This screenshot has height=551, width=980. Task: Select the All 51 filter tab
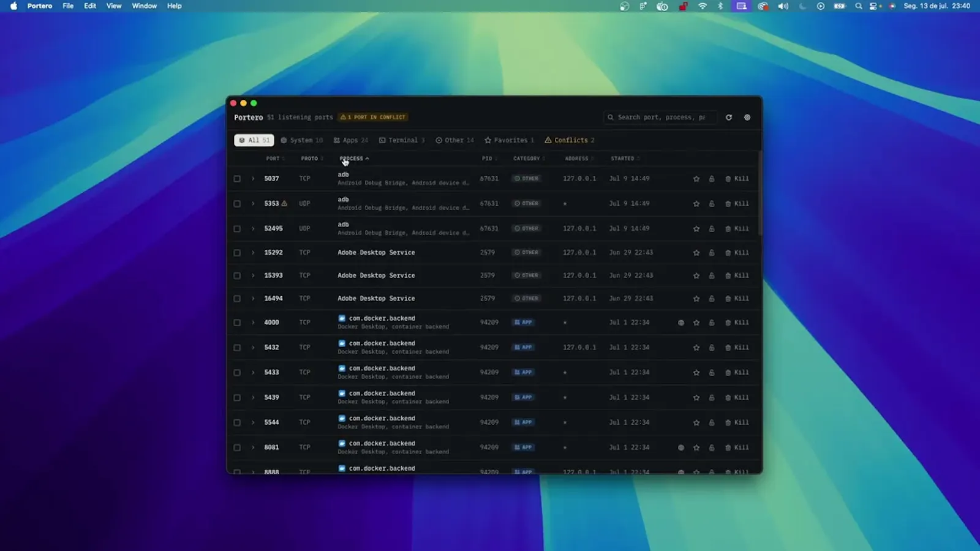pos(254,140)
